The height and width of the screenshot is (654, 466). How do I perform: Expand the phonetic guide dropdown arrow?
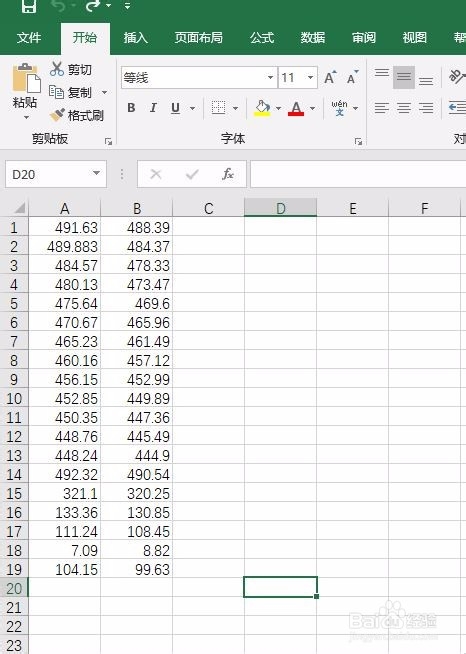point(355,108)
